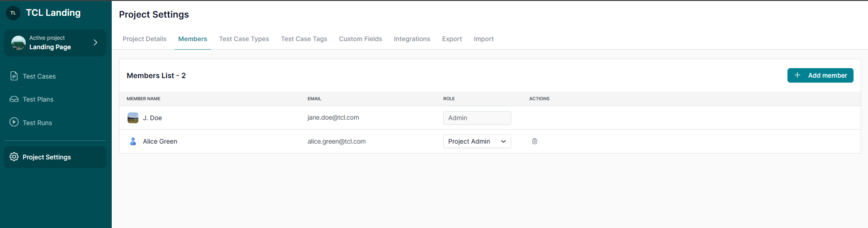Open Alice Green's Project Admin role dropdown
The width and height of the screenshot is (868, 228).
coord(477,141)
